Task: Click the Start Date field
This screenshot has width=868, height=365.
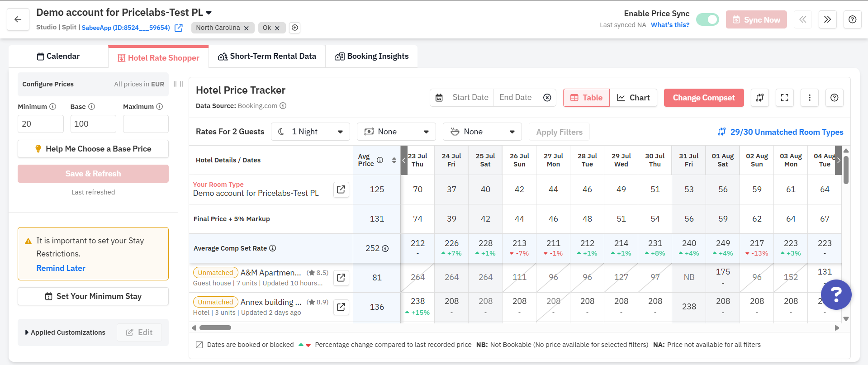Action: click(470, 98)
